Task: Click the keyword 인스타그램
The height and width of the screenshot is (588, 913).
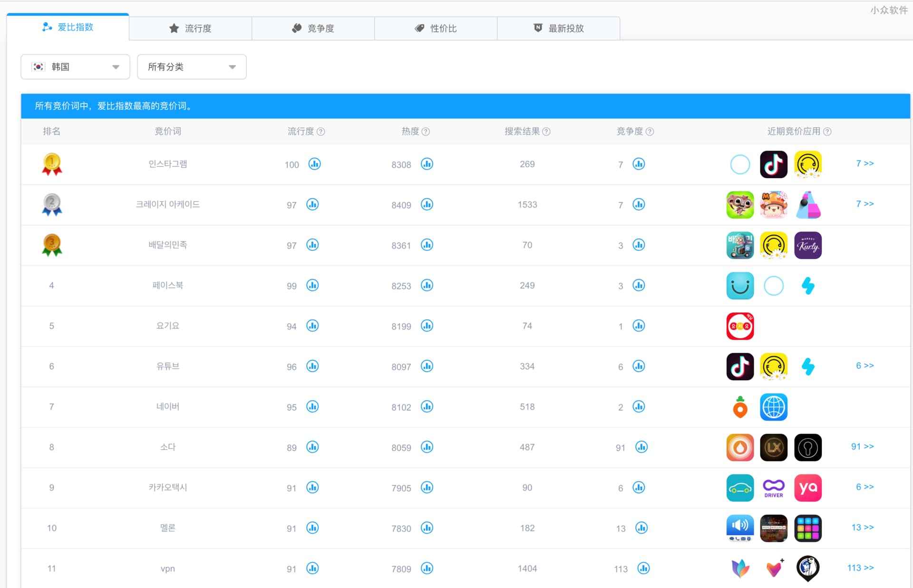Action: 168,164
